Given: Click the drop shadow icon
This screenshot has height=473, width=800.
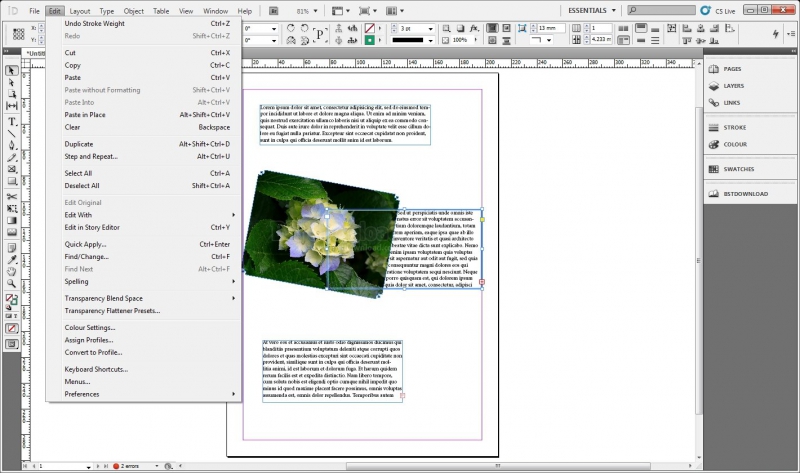Looking at the screenshot, I should [x=460, y=29].
